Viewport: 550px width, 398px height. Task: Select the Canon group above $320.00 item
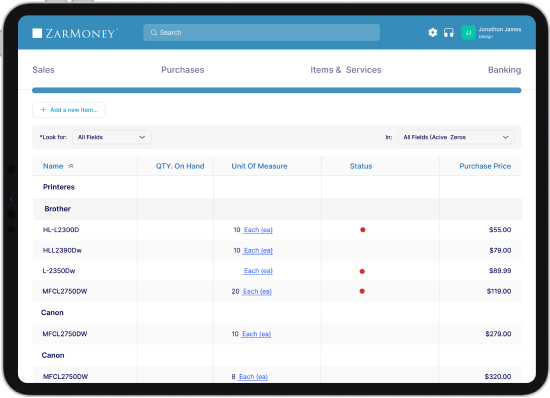[277, 355]
